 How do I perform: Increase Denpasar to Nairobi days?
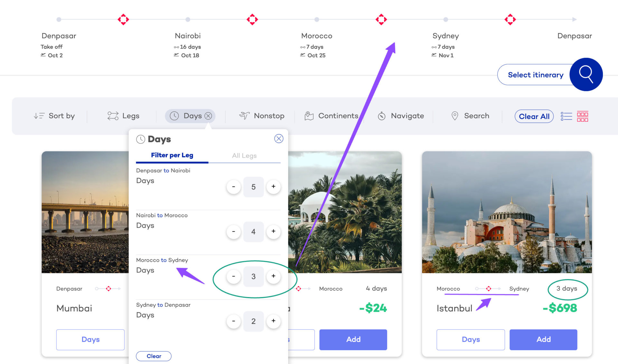274,187
